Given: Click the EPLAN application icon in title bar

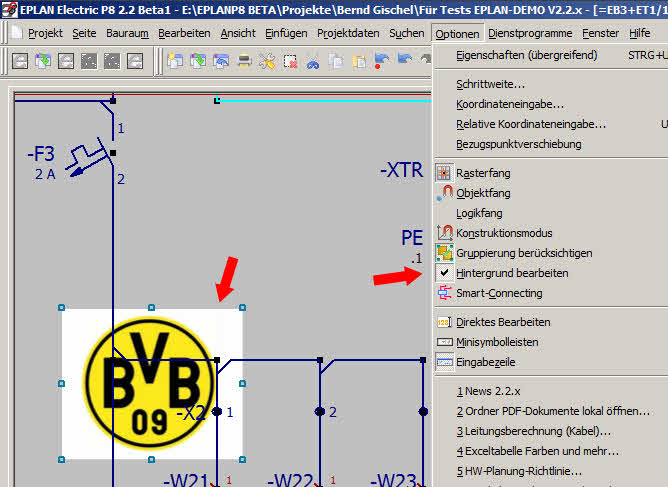Looking at the screenshot, I should pyautogui.click(x=9, y=9).
